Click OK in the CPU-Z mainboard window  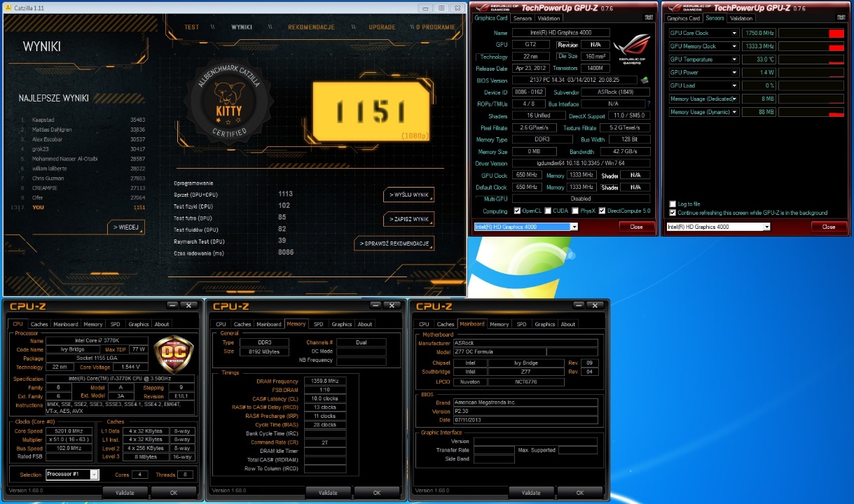[x=580, y=492]
